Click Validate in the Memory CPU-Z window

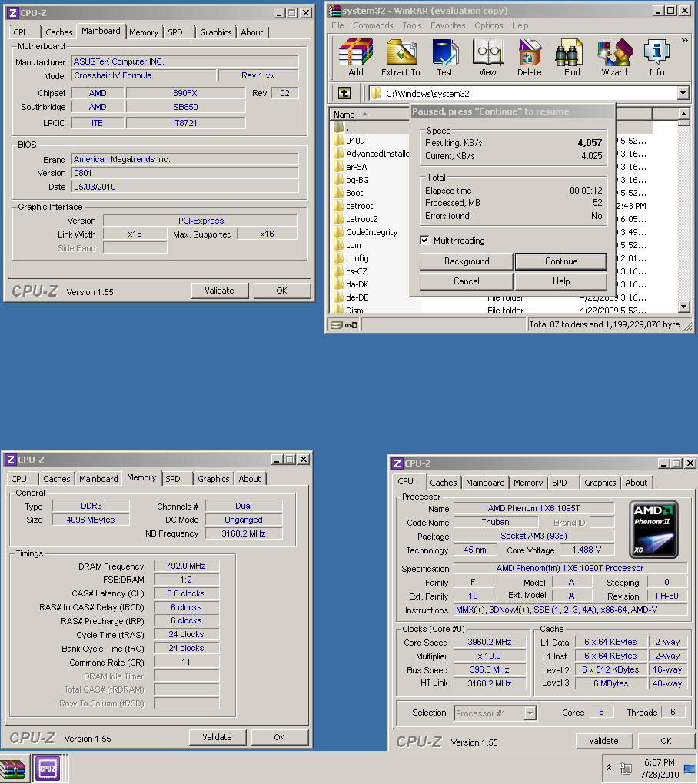click(x=217, y=737)
